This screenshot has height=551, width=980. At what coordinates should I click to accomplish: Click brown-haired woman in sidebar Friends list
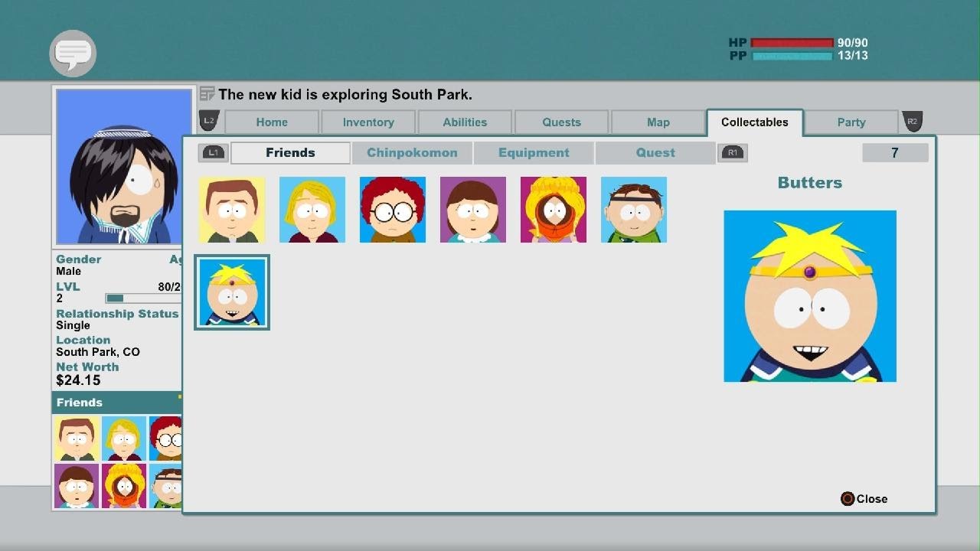[x=77, y=486]
